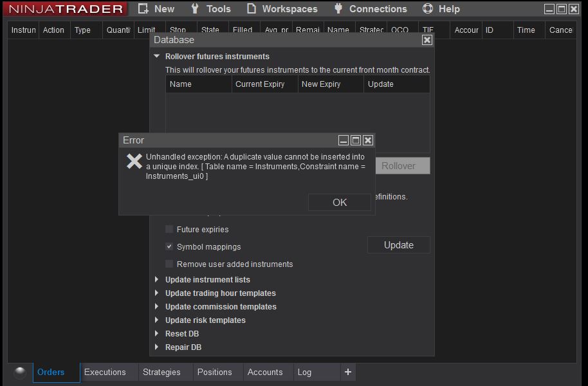Click the Instrument column header in orders grid
Viewport: 588px width, 386px height.
tap(23, 30)
